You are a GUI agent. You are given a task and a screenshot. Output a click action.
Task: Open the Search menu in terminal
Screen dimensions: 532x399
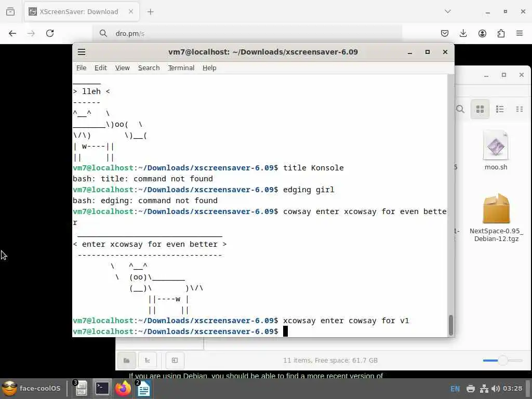pyautogui.click(x=149, y=68)
